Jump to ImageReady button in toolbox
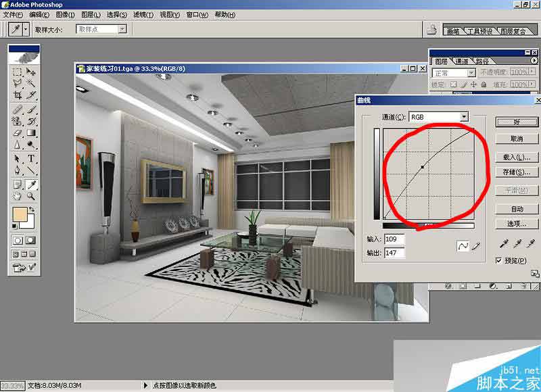 tap(24, 267)
